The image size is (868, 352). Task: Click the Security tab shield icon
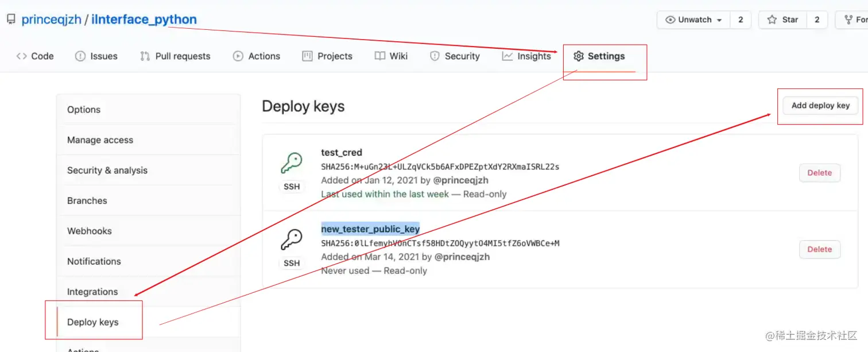pos(435,56)
